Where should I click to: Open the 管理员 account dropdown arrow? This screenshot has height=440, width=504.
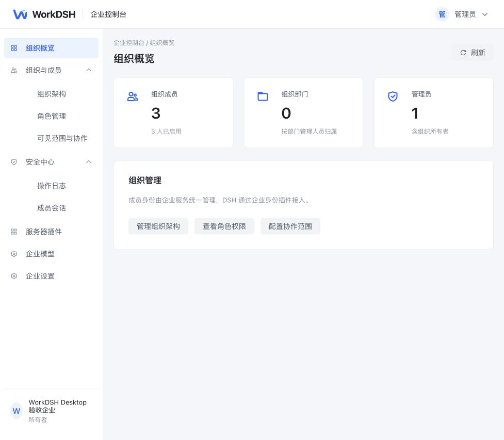pos(485,14)
